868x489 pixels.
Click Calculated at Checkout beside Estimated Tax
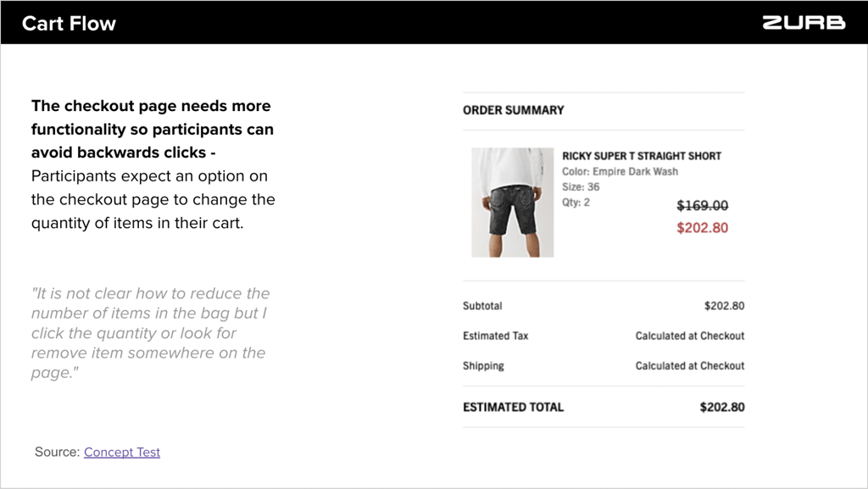point(690,336)
